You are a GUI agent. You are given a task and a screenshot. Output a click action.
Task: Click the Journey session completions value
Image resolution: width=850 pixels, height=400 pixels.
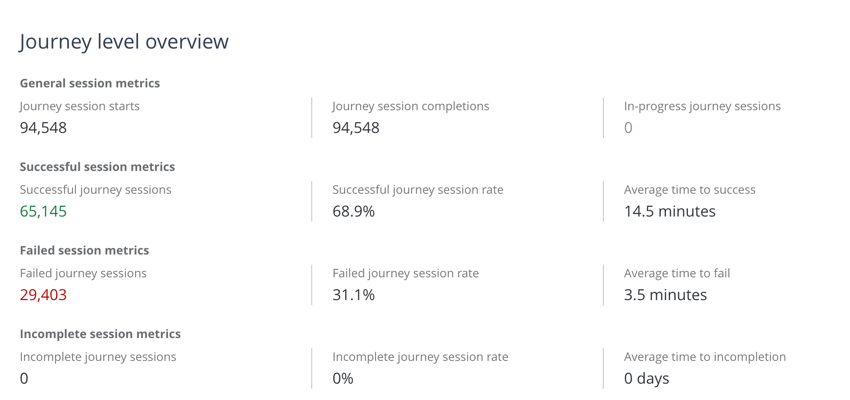[356, 128]
